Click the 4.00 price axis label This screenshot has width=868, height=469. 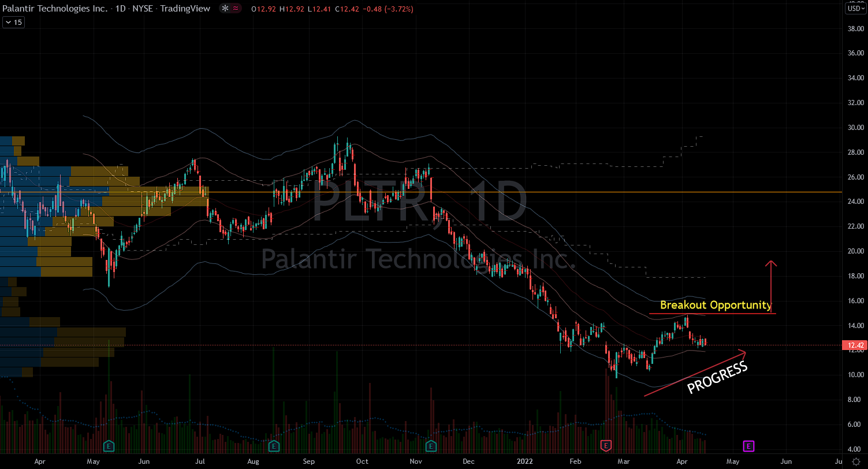click(x=855, y=449)
